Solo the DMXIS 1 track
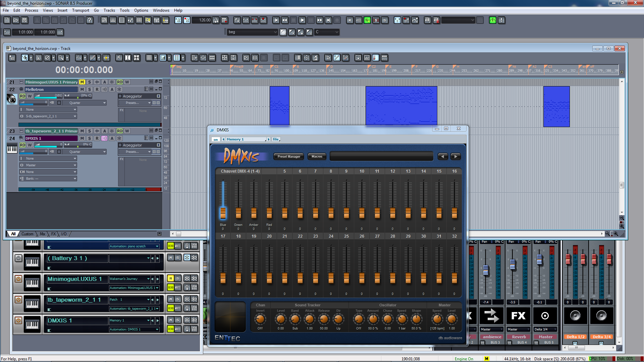The height and width of the screenshot is (362, 644). (x=90, y=138)
